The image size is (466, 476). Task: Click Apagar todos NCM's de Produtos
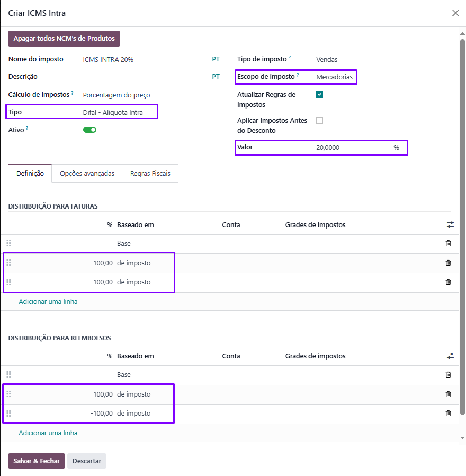pyautogui.click(x=64, y=39)
